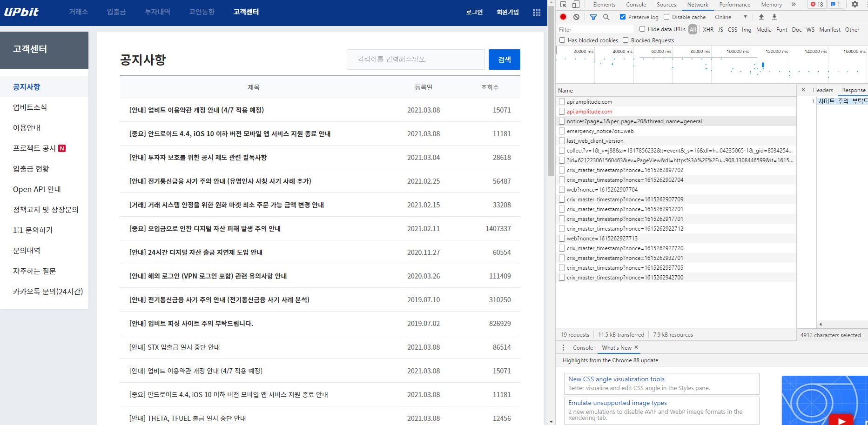Image resolution: width=868 pixels, height=425 pixels.
Task: Tick the Blocked Requests checkbox
Action: click(x=626, y=40)
